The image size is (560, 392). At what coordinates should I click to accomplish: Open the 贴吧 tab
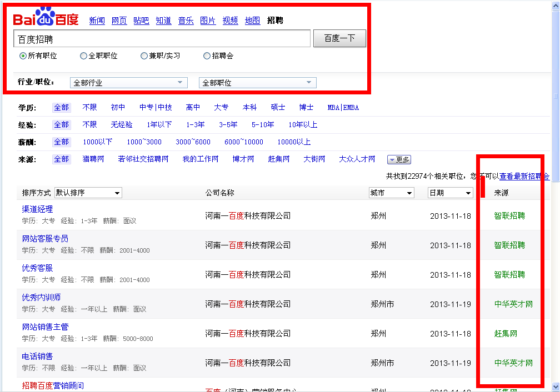click(142, 21)
